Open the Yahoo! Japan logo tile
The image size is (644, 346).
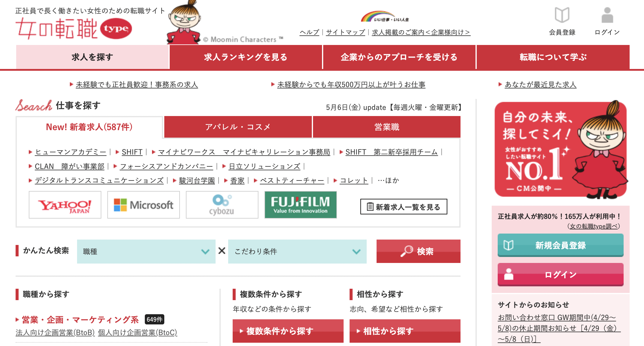(x=65, y=205)
